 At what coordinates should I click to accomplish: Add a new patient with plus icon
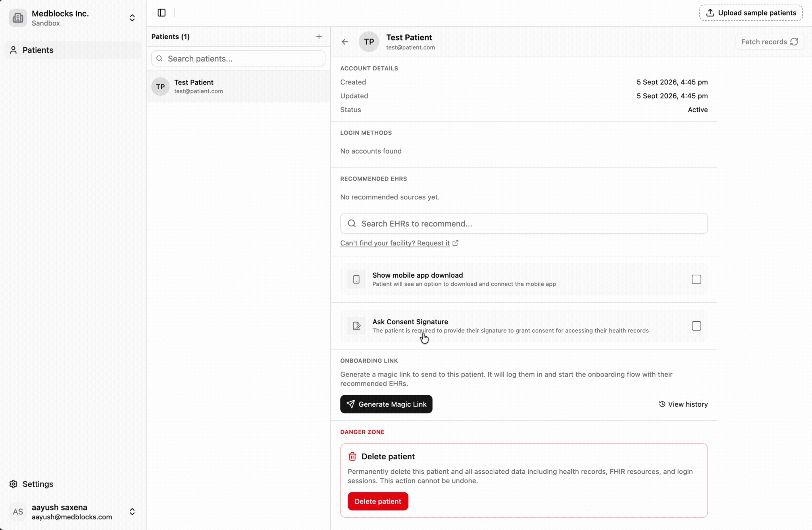[319, 37]
